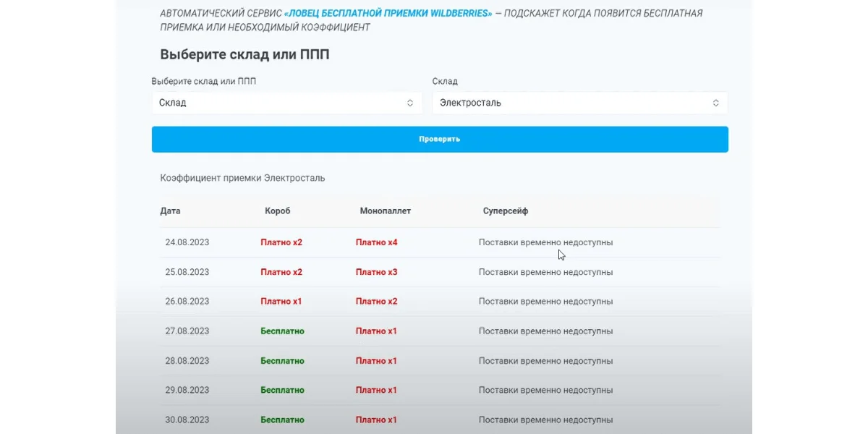
Task: Select the 24.08.2023 date cell
Action: [187, 242]
